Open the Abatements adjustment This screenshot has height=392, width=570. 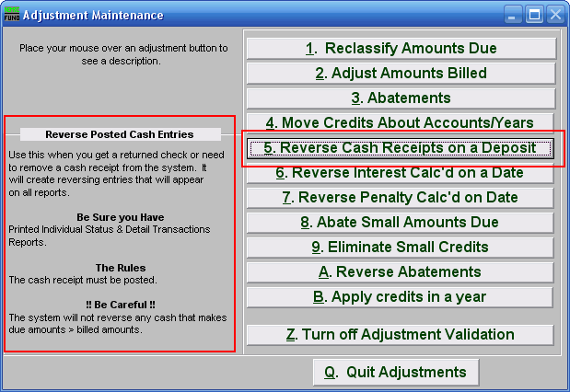pyautogui.click(x=401, y=98)
